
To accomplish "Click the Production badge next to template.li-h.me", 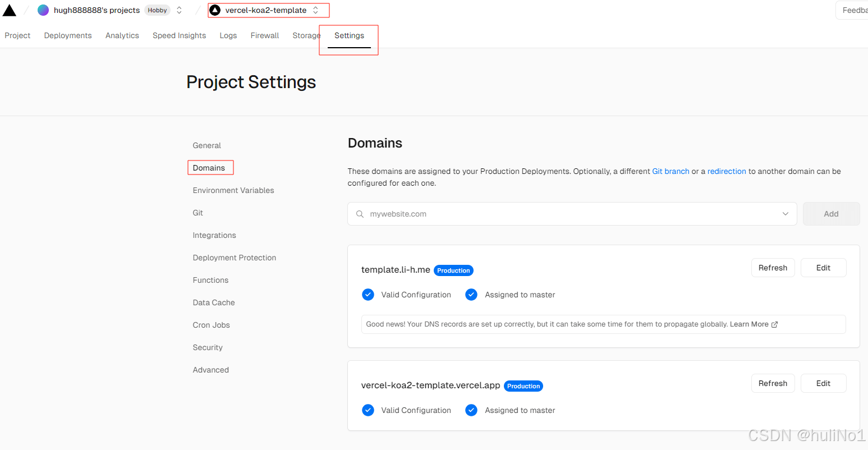I will pyautogui.click(x=453, y=270).
